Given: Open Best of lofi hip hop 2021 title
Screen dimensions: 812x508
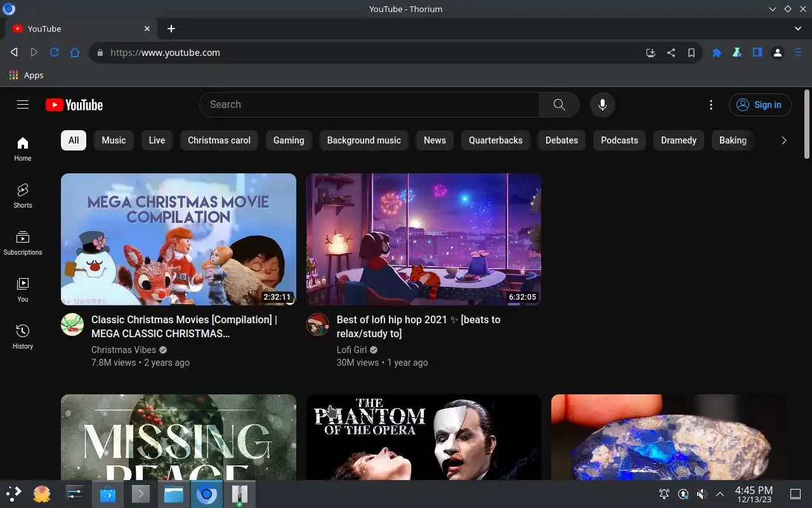Looking at the screenshot, I should (418, 326).
